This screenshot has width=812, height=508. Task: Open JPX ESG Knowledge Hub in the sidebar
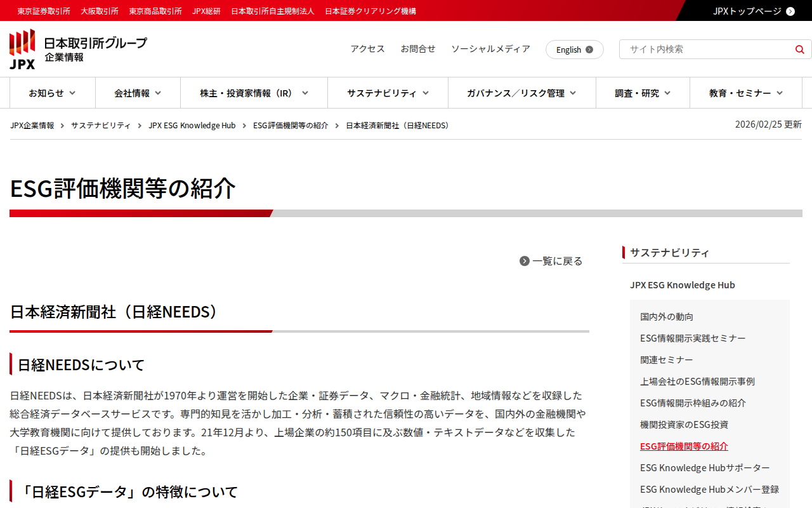(x=683, y=285)
